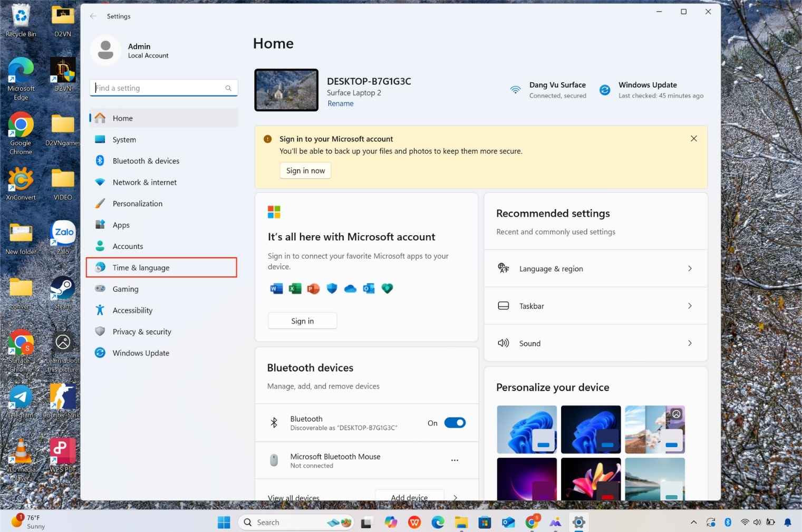Open the Gaming settings section
This screenshot has width=802, height=532.
pyautogui.click(x=125, y=289)
